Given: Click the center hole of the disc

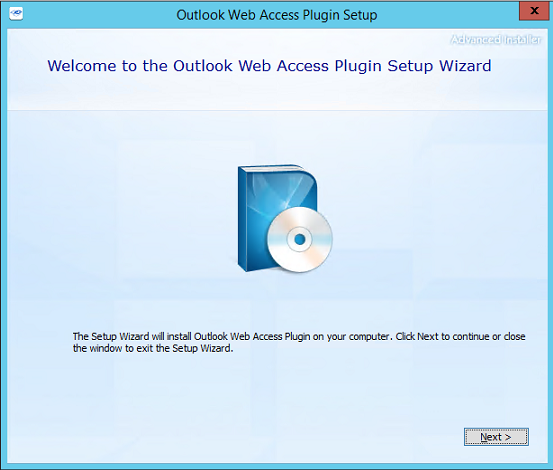Looking at the screenshot, I should pos(300,239).
